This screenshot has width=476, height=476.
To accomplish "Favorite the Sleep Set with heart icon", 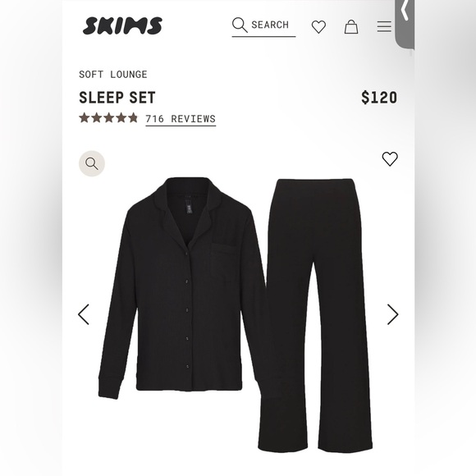I will [390, 158].
